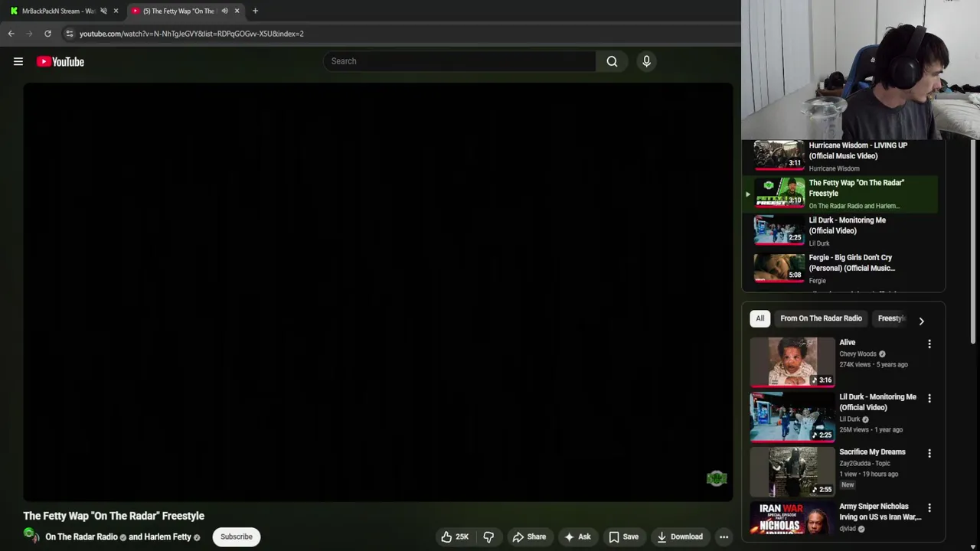Open On The Radar Radio channel link

tap(81, 536)
